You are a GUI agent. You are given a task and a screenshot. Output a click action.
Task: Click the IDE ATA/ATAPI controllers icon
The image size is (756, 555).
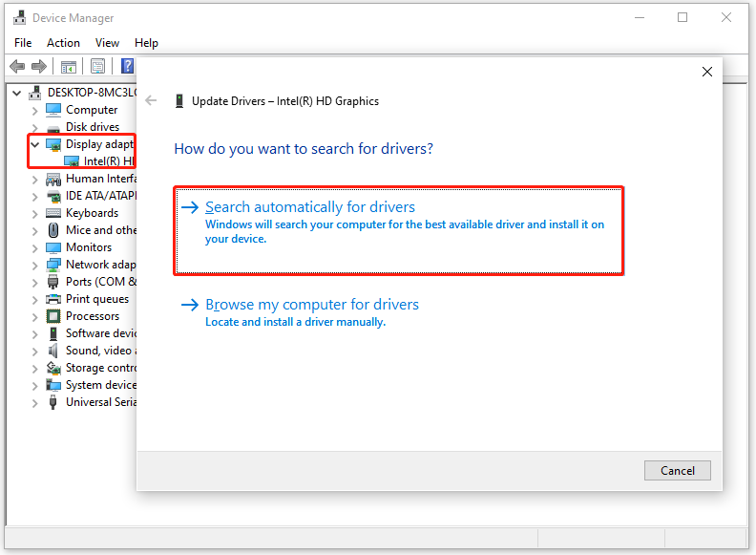(53, 196)
